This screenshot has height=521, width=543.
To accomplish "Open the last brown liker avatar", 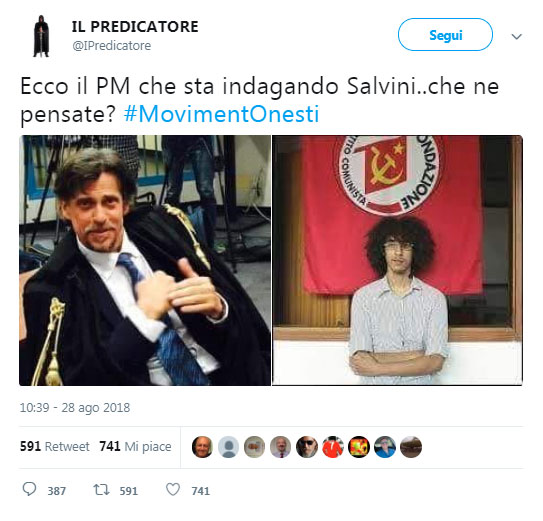I will [x=411, y=447].
